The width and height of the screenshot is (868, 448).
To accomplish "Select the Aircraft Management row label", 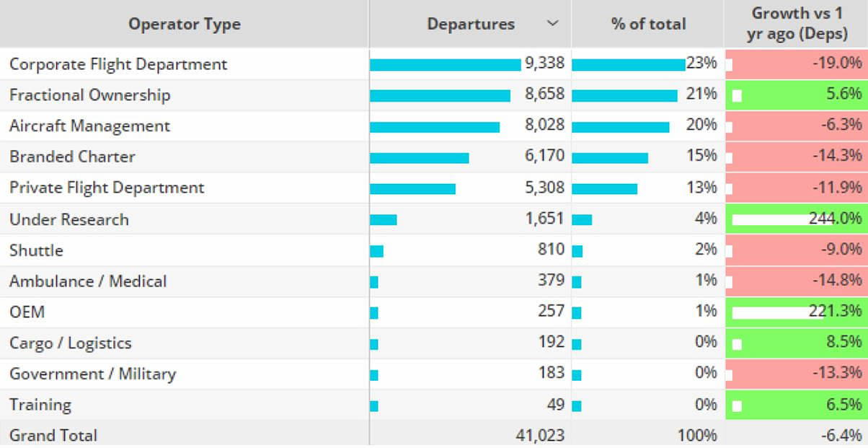I will pyautogui.click(x=90, y=126).
